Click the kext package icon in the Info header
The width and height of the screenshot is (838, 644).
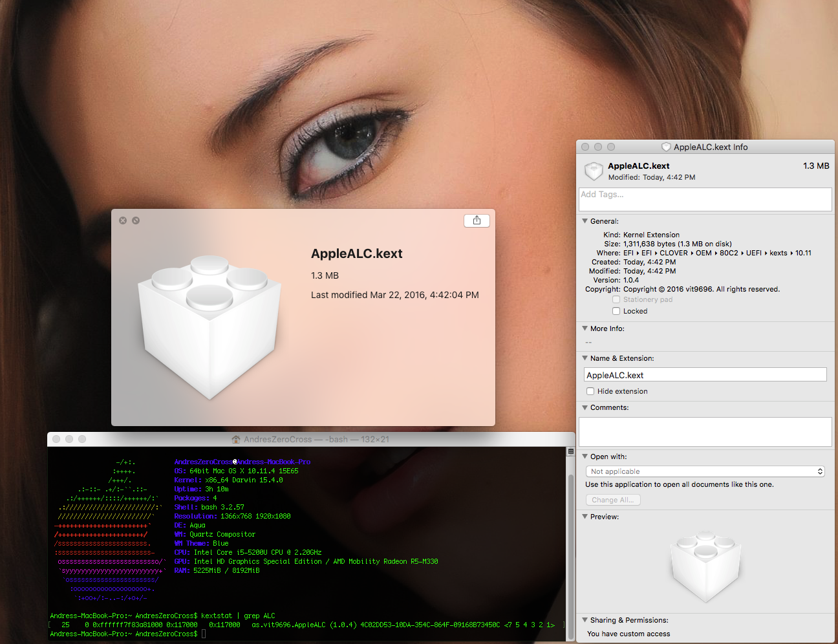pyautogui.click(x=593, y=171)
